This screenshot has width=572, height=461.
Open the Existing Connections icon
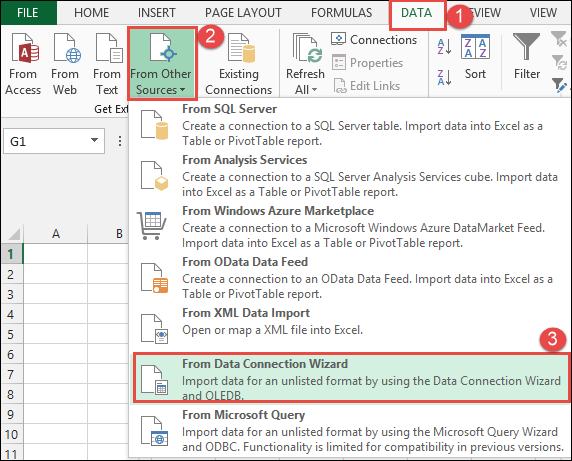click(240, 47)
